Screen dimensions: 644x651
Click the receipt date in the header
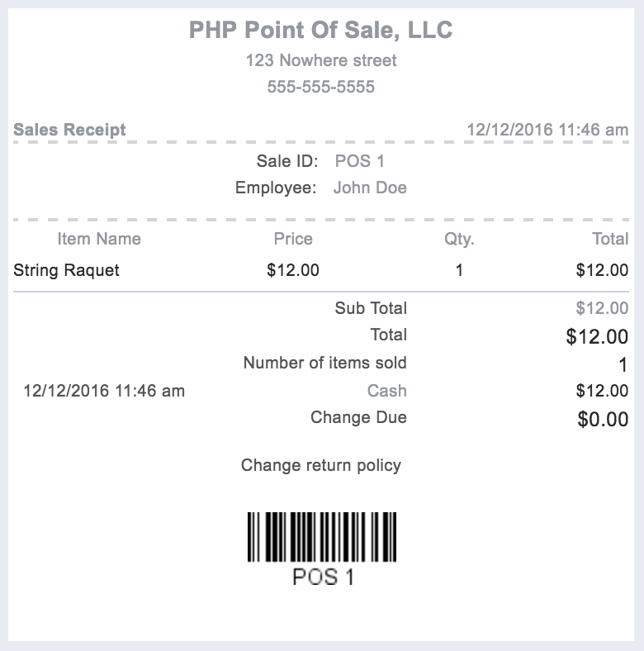pyautogui.click(x=547, y=130)
